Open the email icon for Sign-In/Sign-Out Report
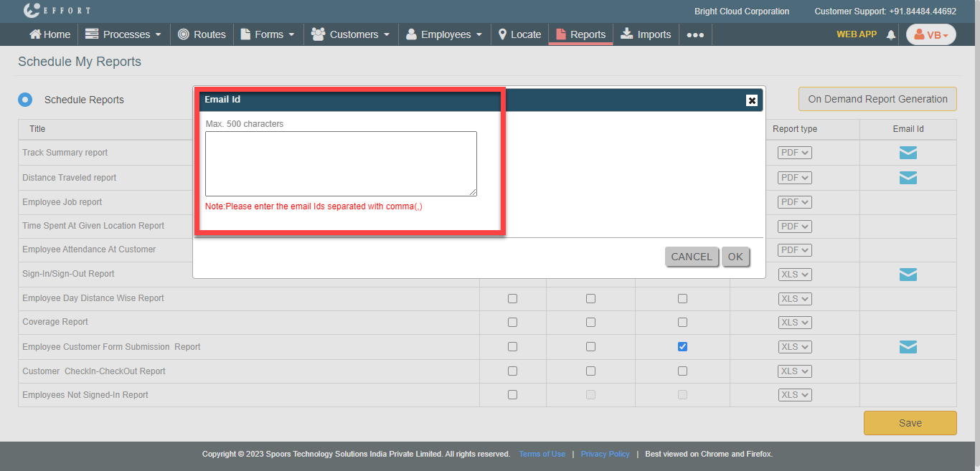 pos(908,274)
